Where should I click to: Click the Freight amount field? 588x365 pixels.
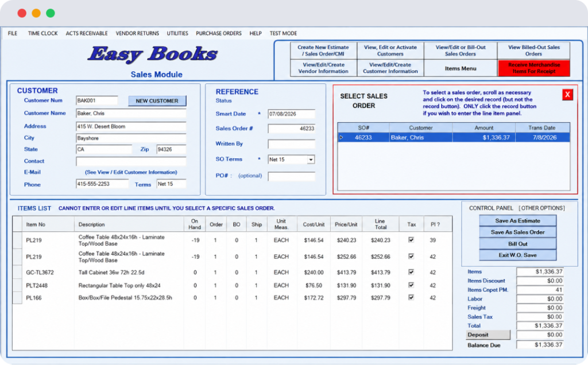540,308
